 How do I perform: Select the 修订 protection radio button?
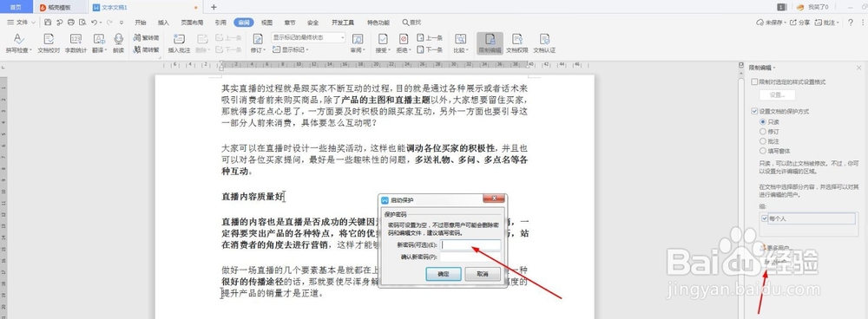point(763,131)
